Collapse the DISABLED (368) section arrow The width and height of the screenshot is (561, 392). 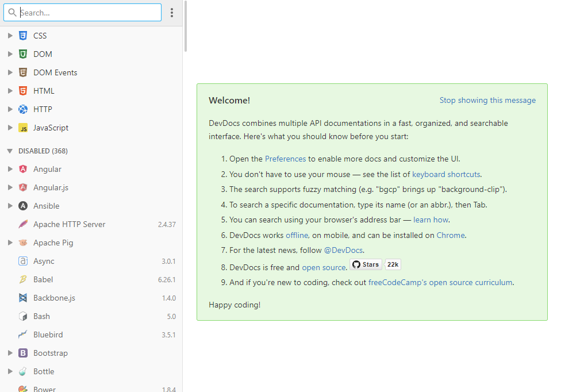(x=10, y=151)
